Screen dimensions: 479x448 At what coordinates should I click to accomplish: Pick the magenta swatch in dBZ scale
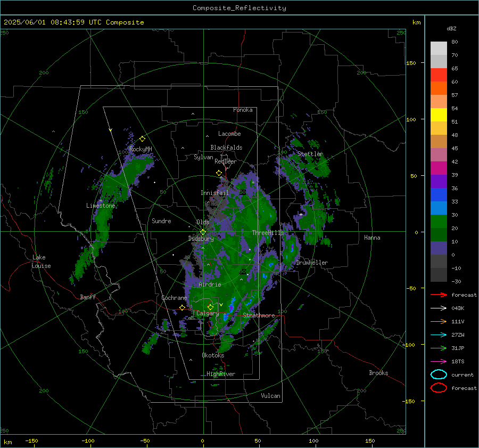439,168
